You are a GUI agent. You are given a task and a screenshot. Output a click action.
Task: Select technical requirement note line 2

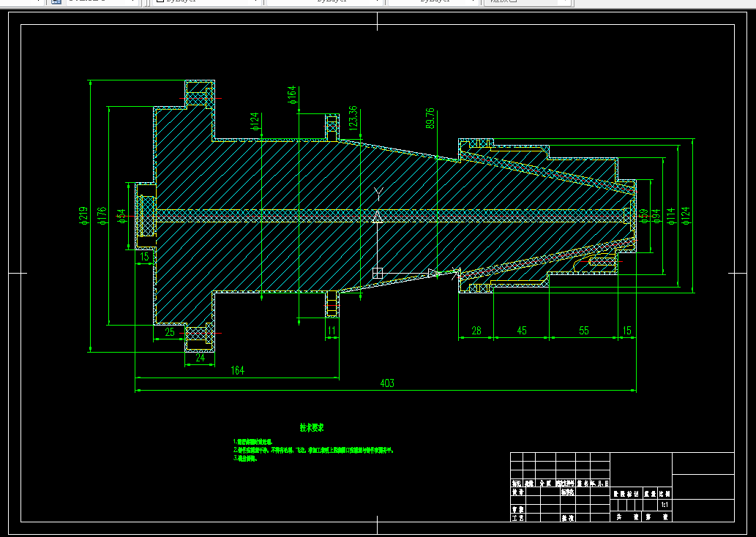[x=313, y=450]
